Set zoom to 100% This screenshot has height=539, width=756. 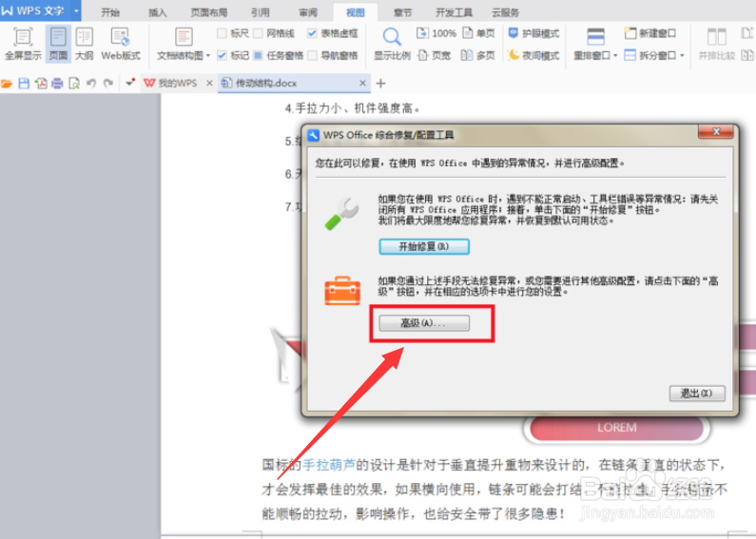tap(436, 33)
